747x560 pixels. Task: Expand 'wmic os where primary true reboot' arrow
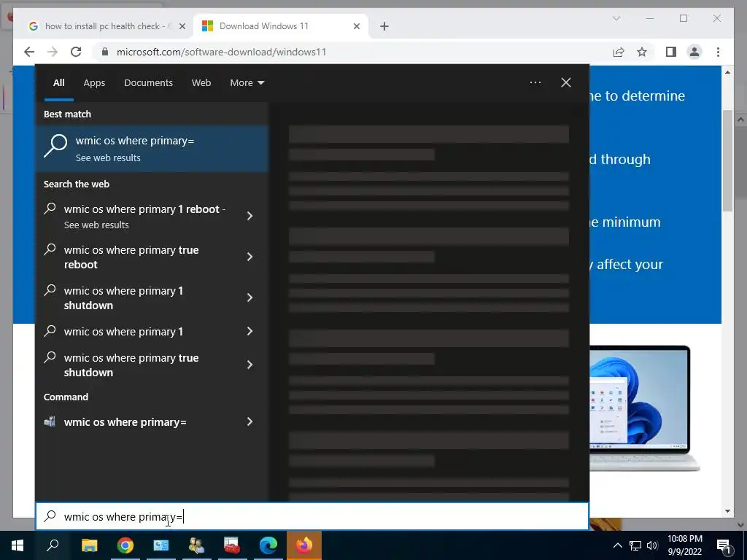pyautogui.click(x=249, y=257)
